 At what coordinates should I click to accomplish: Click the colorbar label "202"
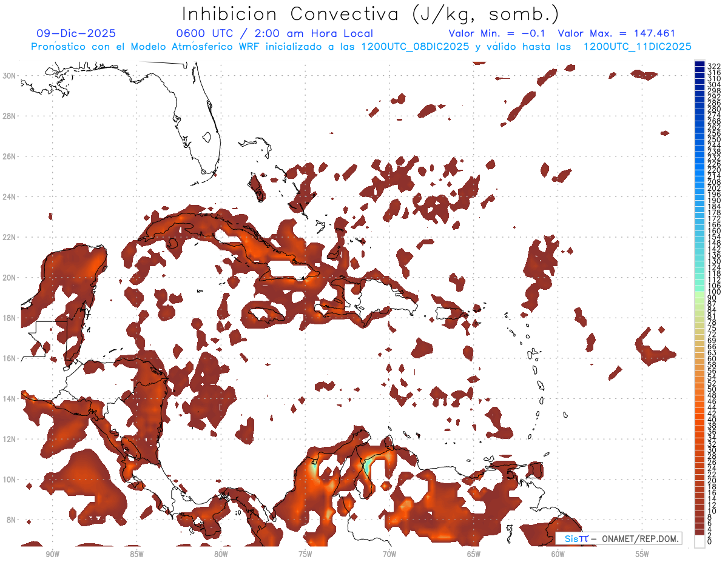(714, 188)
